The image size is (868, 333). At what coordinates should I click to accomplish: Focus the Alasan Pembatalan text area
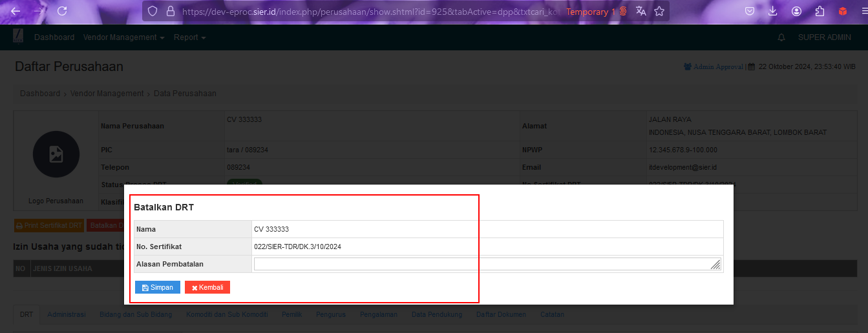(487, 263)
